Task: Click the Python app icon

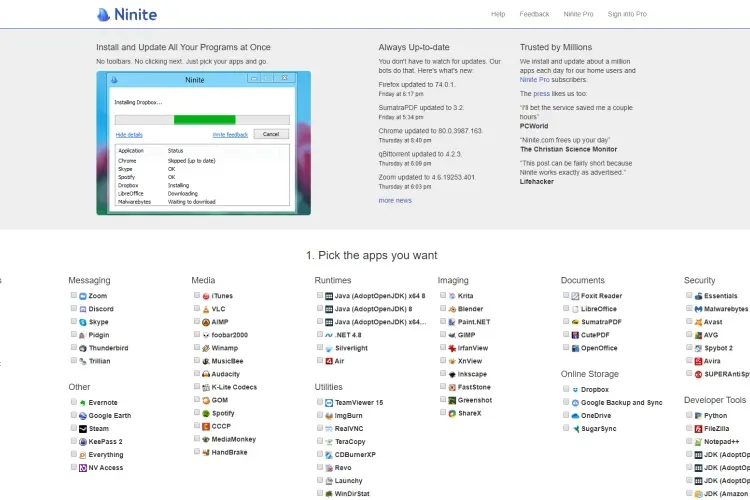Action: 698,416
